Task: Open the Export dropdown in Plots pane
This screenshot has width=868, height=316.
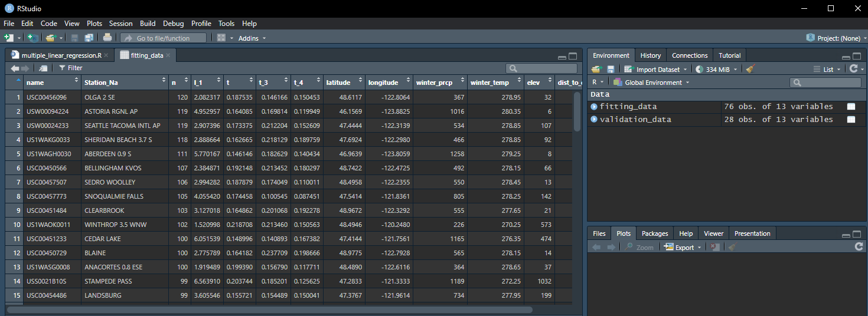Action: point(682,247)
